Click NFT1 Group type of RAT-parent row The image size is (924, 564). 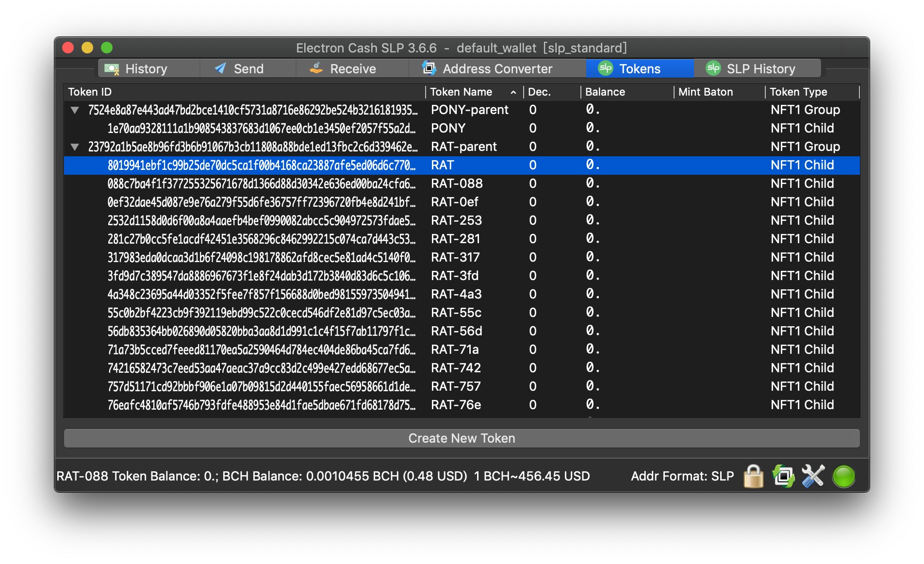[805, 147]
